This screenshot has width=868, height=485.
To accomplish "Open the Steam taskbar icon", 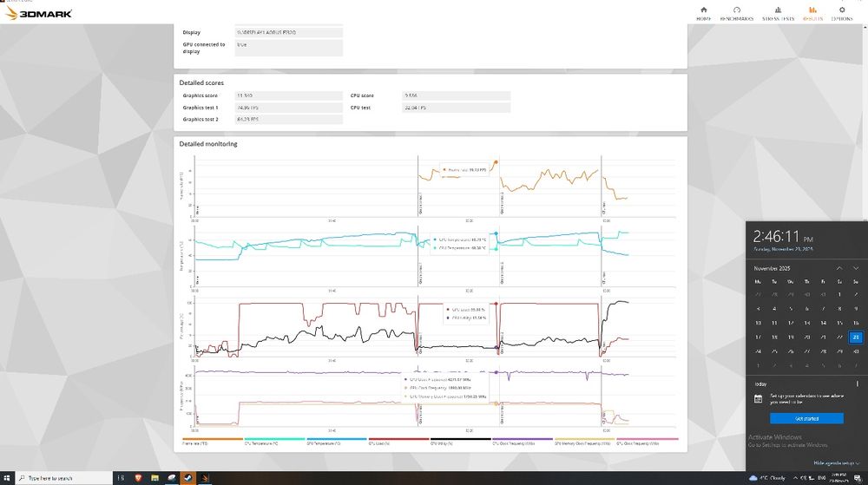I will click(187, 478).
